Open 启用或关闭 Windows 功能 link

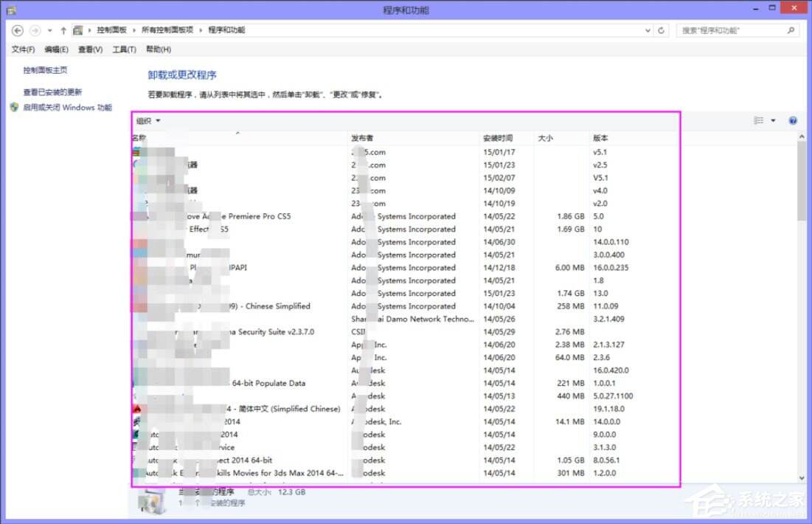point(67,107)
